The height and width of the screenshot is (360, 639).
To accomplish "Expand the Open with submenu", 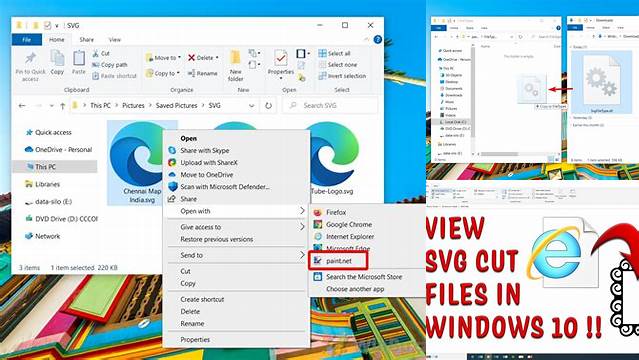I will 302,211.
